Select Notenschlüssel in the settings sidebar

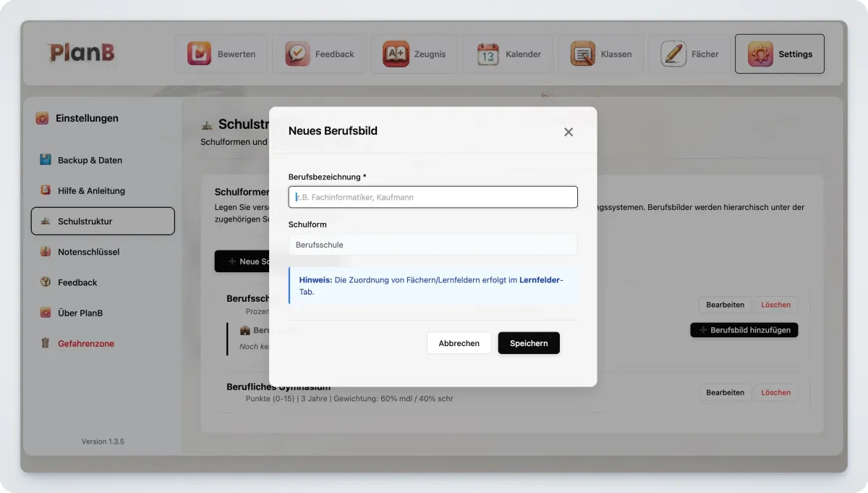pyautogui.click(x=88, y=252)
